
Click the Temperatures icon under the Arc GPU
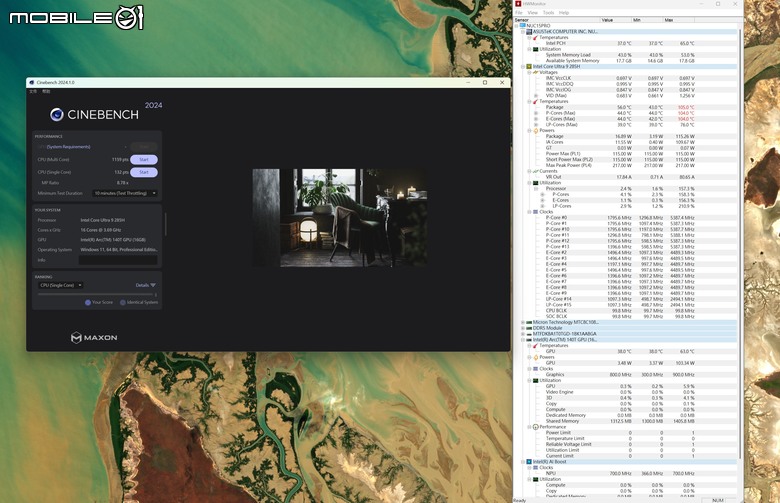coord(536,345)
